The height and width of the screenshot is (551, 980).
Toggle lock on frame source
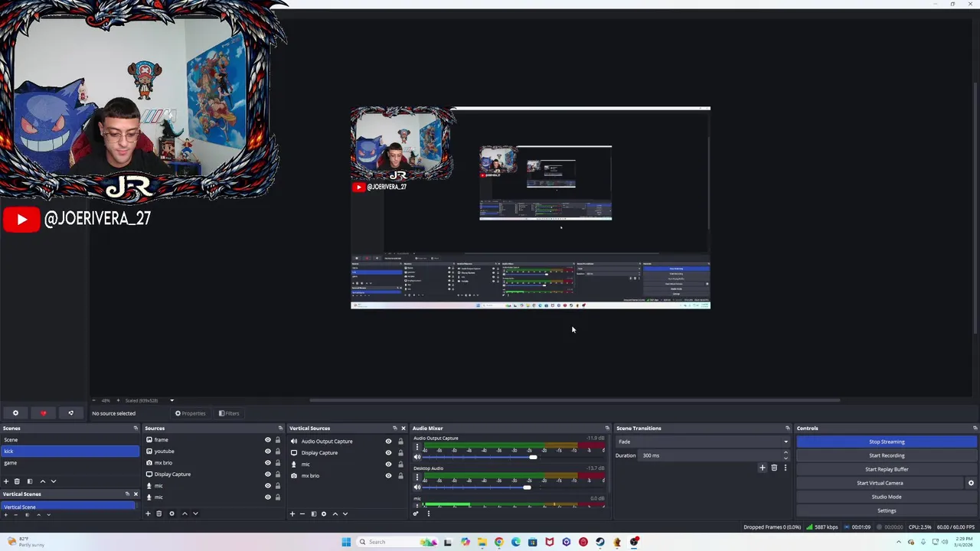[278, 440]
